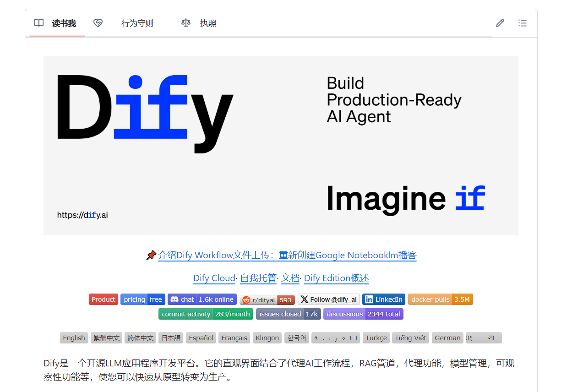Select the German language badge
The image size is (572, 392).
coord(447,338)
